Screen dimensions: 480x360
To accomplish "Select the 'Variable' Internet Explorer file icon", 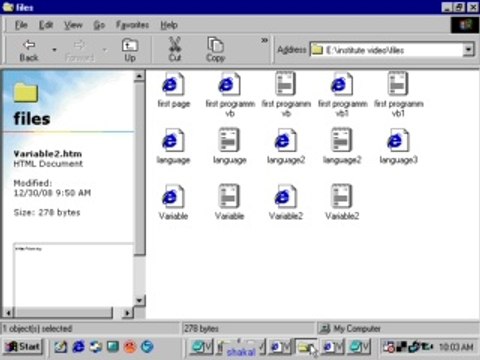I will click(173, 196).
